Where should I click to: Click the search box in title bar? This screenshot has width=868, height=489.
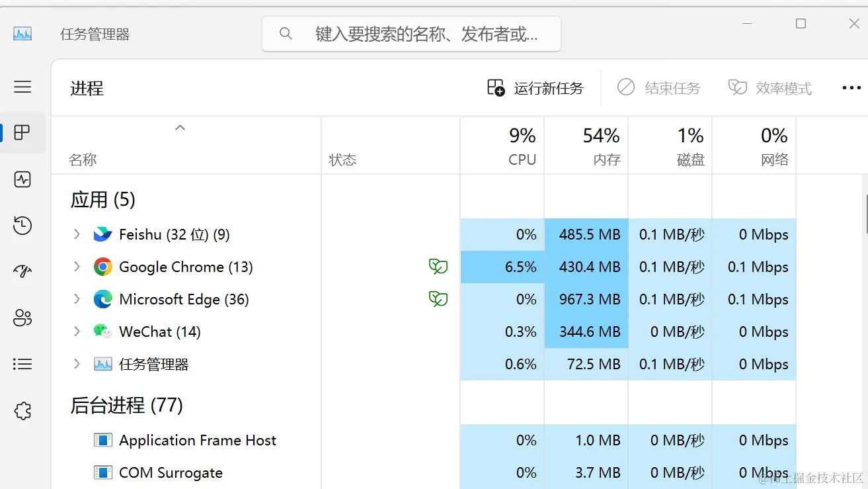point(411,34)
